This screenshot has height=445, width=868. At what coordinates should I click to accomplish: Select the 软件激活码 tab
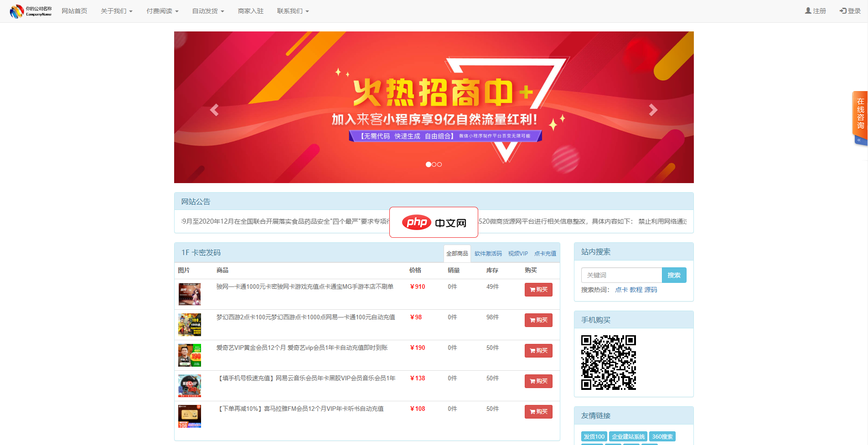(488, 253)
